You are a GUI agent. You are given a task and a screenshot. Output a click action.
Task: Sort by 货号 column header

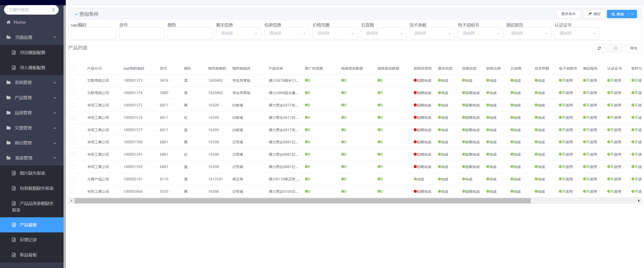163,68
